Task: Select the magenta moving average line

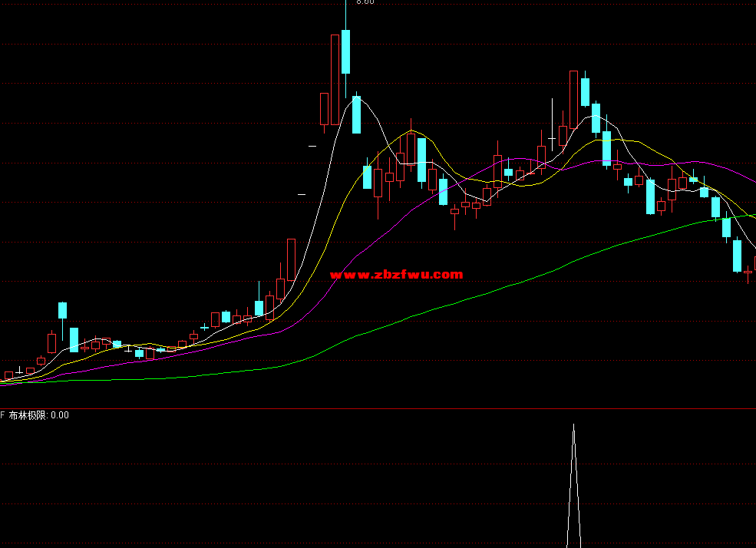Action: pyautogui.click(x=384, y=230)
